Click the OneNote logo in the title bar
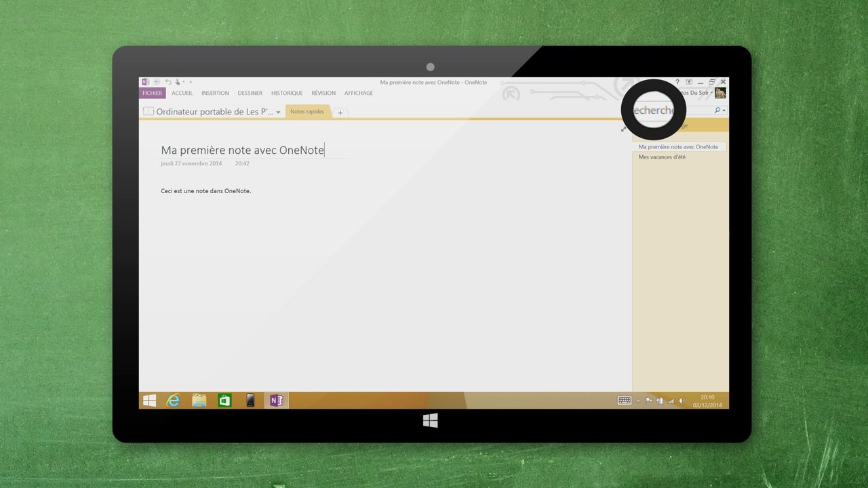 pos(145,82)
